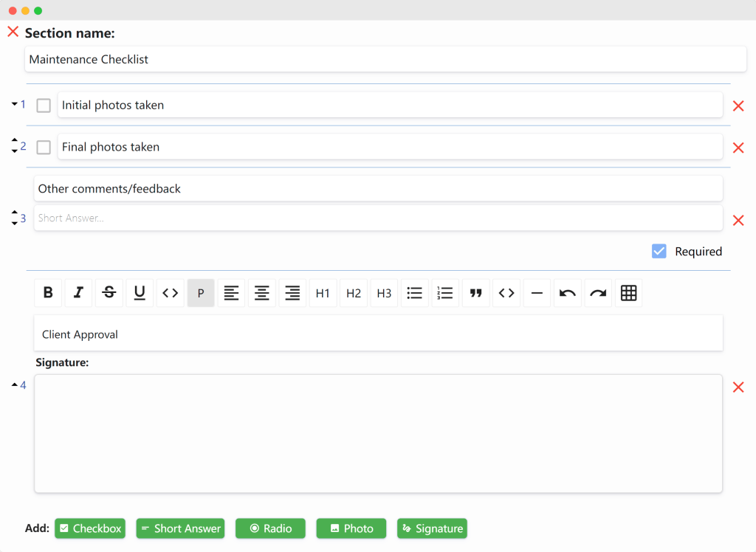
Task: Apply center alignment to the text
Action: [x=261, y=293]
